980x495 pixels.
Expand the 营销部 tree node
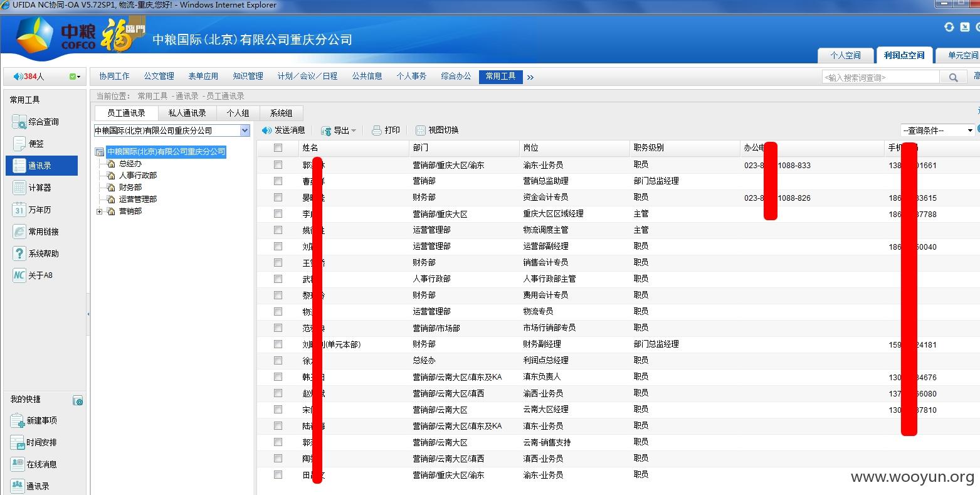coord(99,211)
